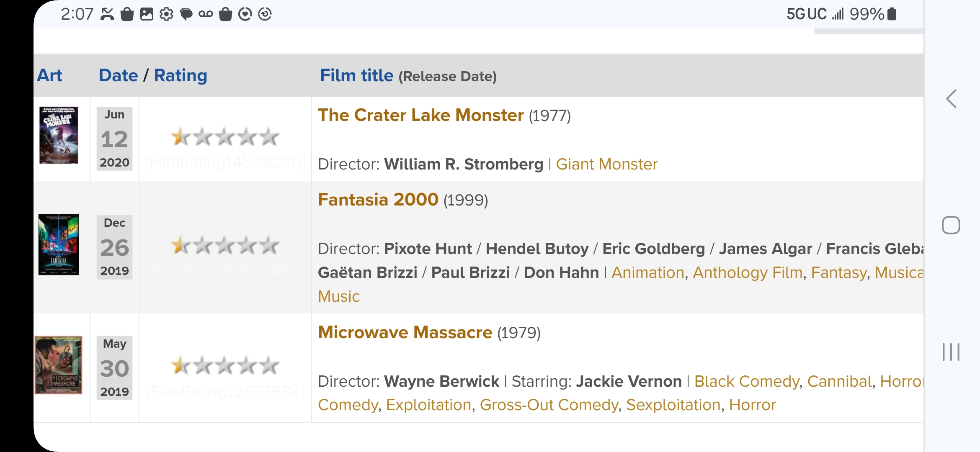
Task: Tap the settings gear in status bar
Action: click(166, 14)
